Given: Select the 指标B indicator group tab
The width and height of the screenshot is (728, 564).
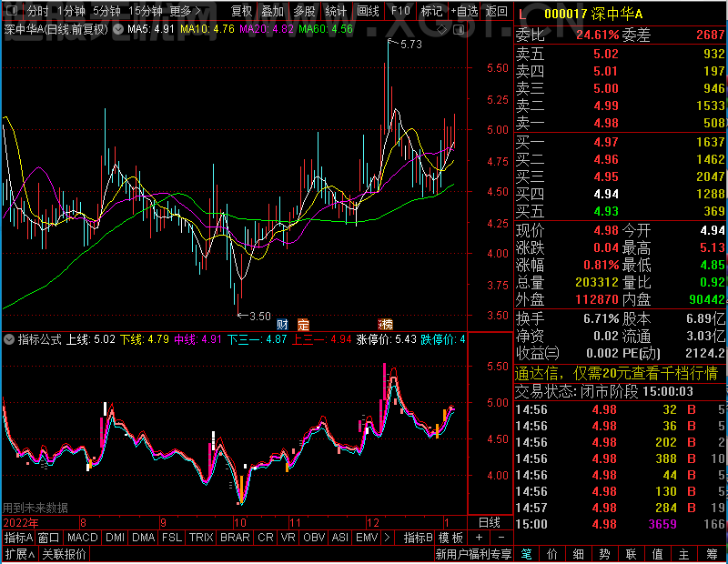Looking at the screenshot, I should [419, 538].
